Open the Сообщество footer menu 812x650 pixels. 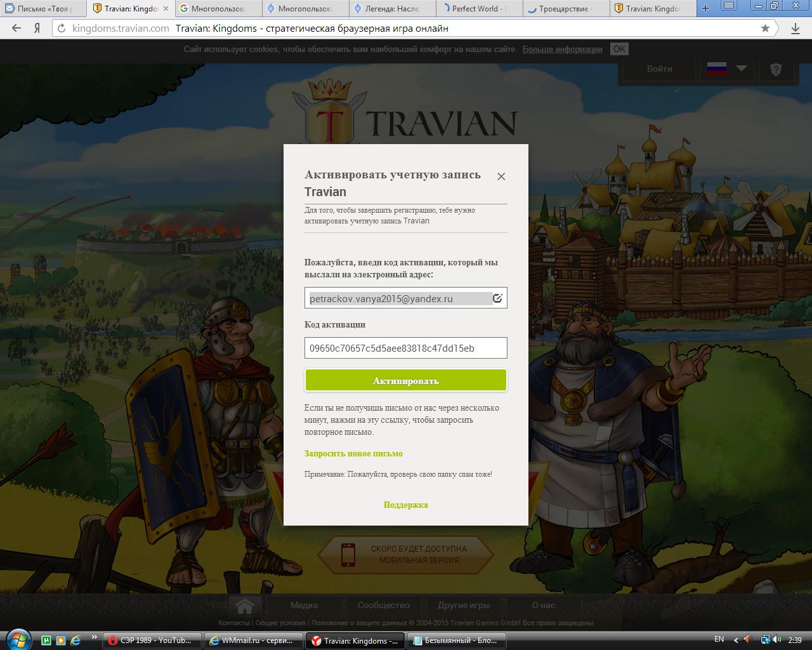coord(383,605)
